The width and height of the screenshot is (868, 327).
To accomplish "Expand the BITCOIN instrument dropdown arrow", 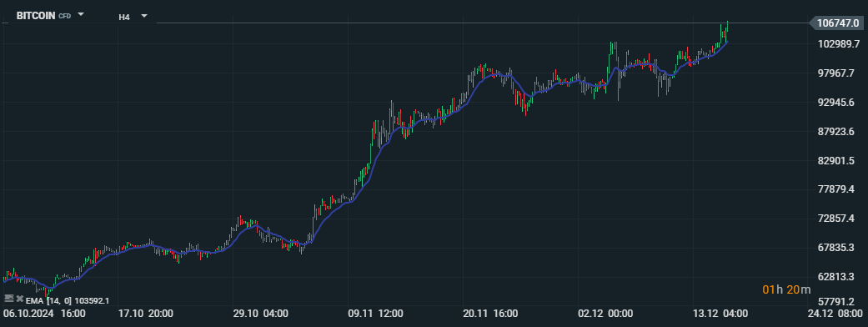I will point(81,14).
